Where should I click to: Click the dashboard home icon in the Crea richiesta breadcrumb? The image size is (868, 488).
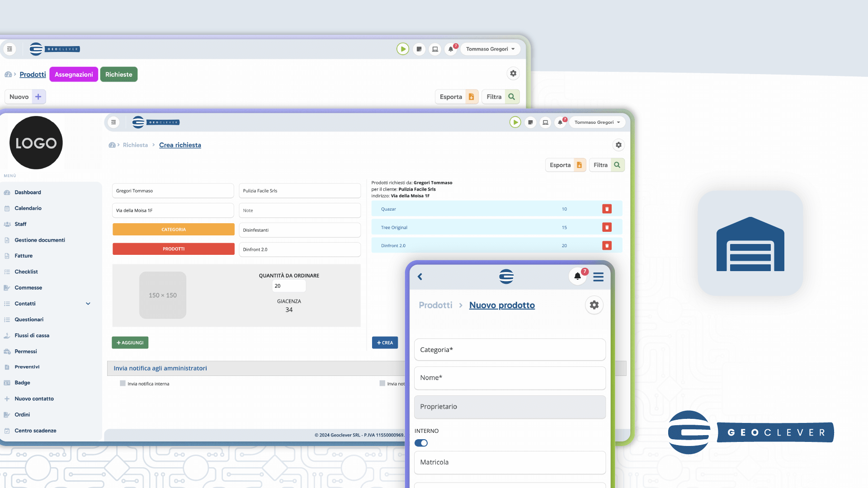[x=112, y=145]
